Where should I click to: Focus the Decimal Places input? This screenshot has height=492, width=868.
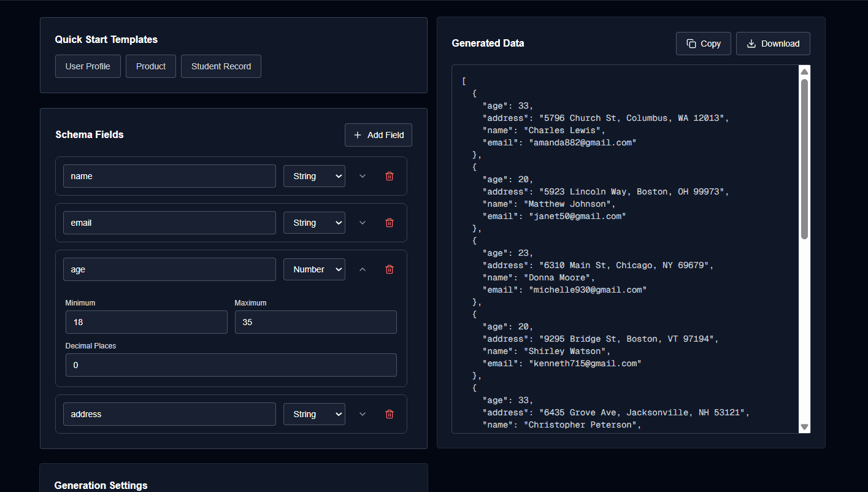click(231, 365)
